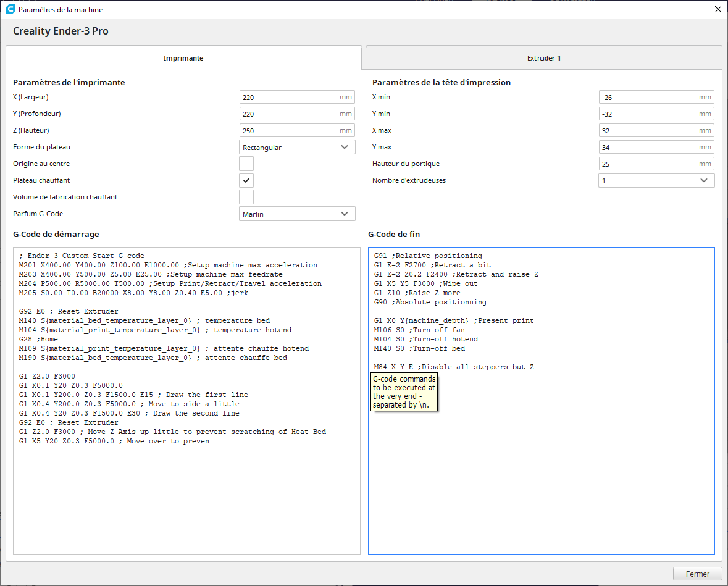Click inside the G-Code de démarrage text area

[186, 401]
